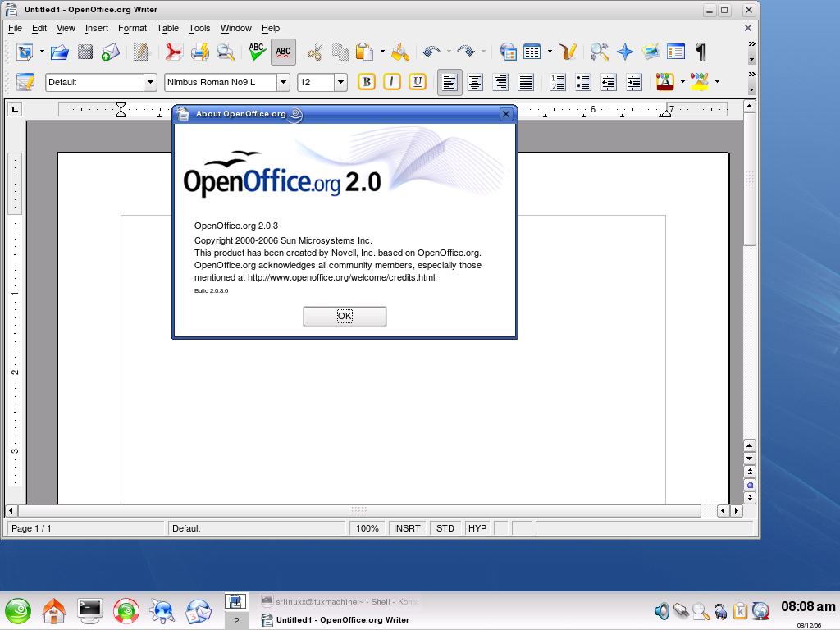The height and width of the screenshot is (630, 840).
Task: Click the STD selection mode field
Action: (445, 529)
